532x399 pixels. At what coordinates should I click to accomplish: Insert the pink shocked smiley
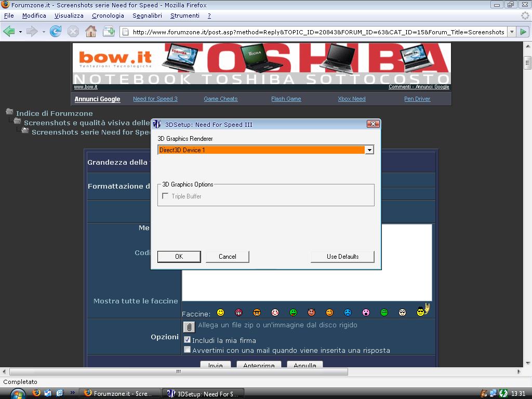(x=366, y=312)
